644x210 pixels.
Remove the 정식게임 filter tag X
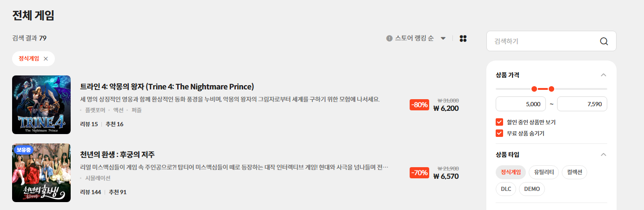46,59
